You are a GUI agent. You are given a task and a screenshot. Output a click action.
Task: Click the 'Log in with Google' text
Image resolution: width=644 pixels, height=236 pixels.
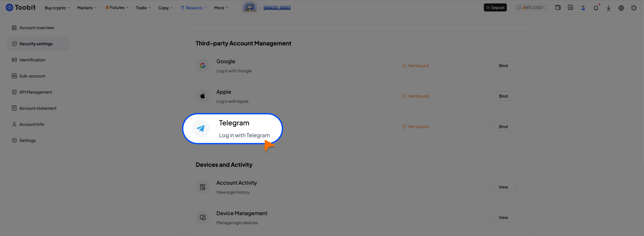coord(234,71)
